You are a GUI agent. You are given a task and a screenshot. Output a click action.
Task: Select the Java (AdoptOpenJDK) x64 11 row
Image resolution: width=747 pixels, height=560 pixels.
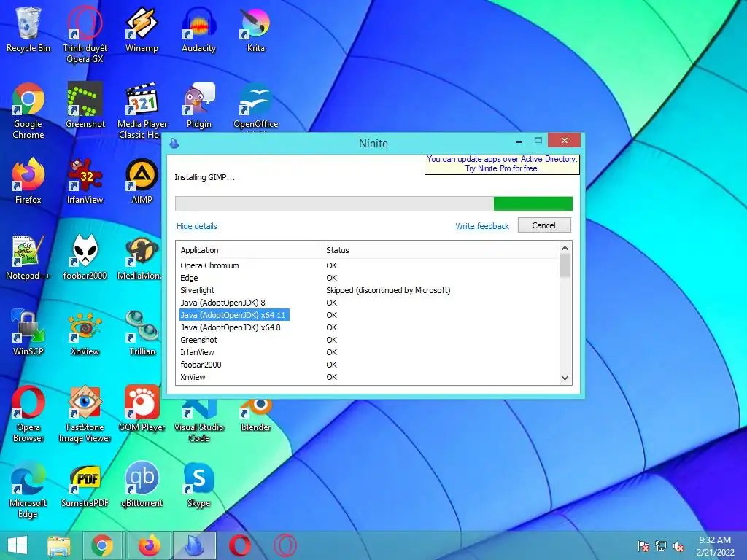[x=367, y=315]
